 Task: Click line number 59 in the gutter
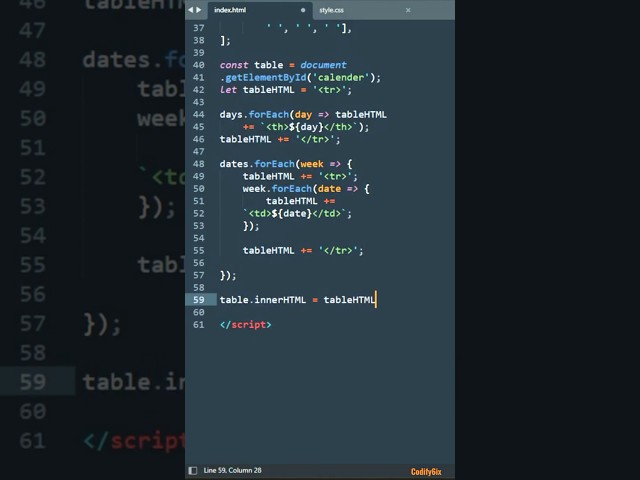click(198, 300)
